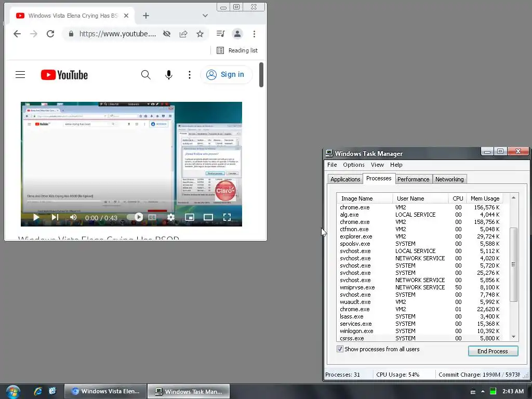The image size is (532, 399).
Task: Click the Chrome address bar URL
Action: [x=117, y=34]
